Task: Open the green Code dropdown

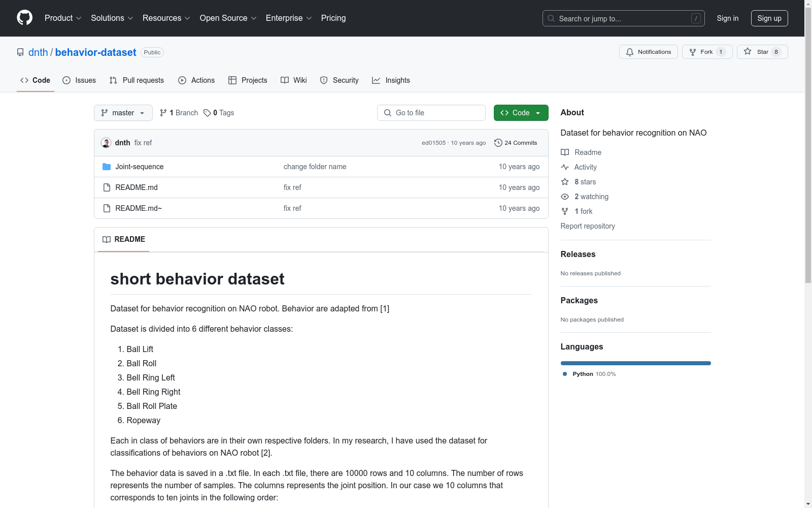Action: point(521,113)
